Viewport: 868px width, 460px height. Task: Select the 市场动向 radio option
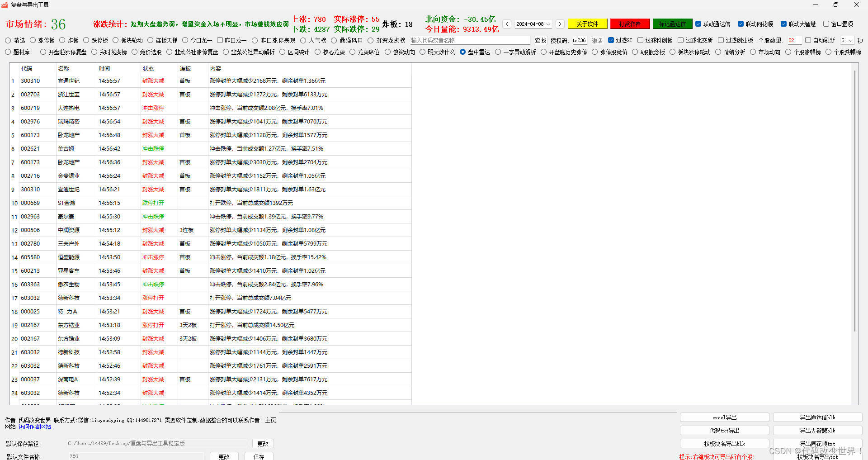(x=753, y=52)
